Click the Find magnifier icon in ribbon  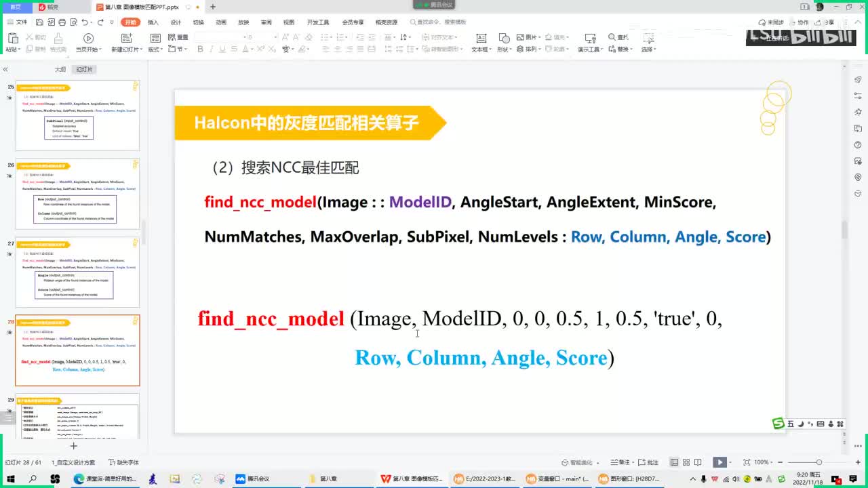612,37
